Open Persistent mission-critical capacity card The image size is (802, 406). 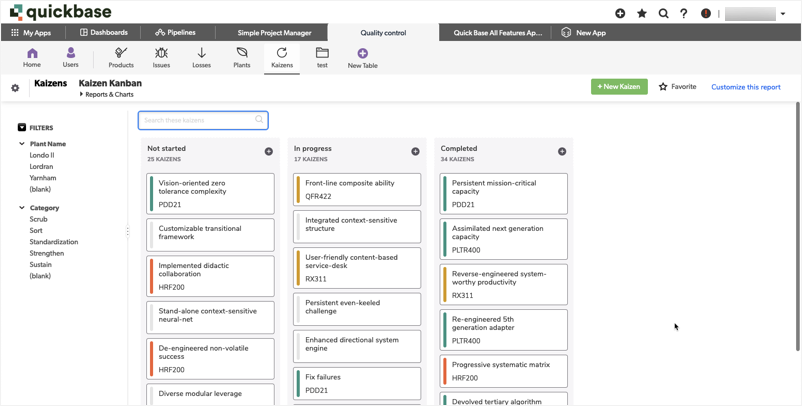(x=504, y=193)
